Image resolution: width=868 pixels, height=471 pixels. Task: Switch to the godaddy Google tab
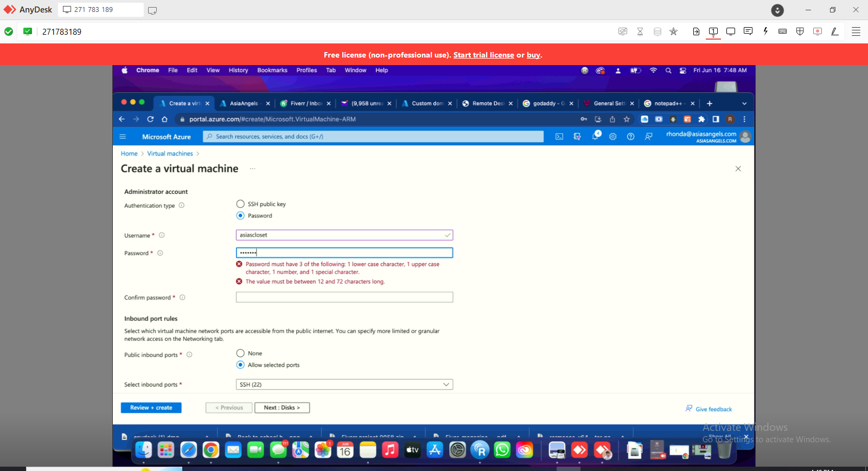click(548, 104)
